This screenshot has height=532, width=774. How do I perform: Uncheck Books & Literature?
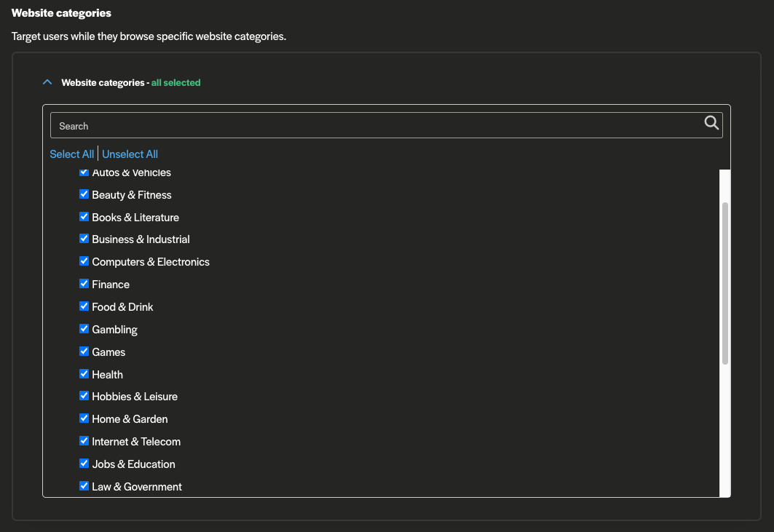(x=84, y=216)
